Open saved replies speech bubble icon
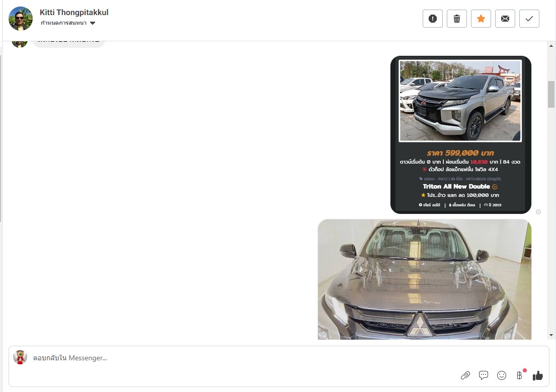 coord(484,375)
